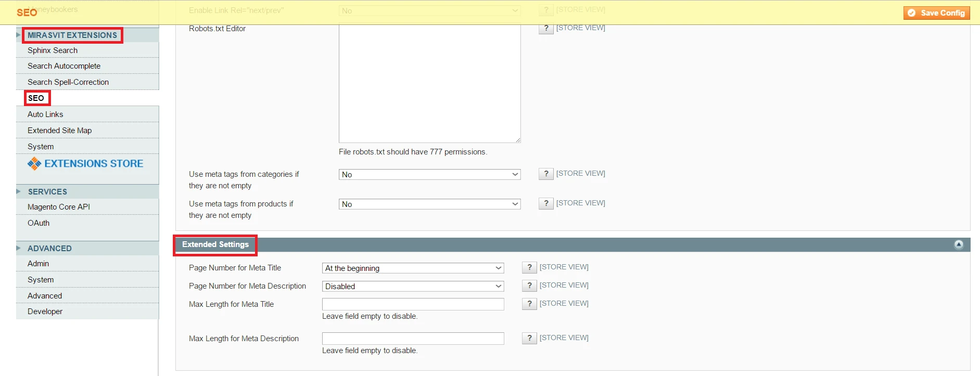The width and height of the screenshot is (980, 376).
Task: Open help icon for Max Length for Meta Title
Action: (529, 304)
